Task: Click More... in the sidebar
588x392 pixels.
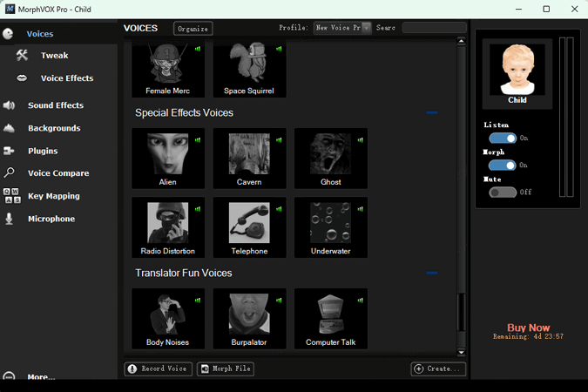Action: pos(41,376)
